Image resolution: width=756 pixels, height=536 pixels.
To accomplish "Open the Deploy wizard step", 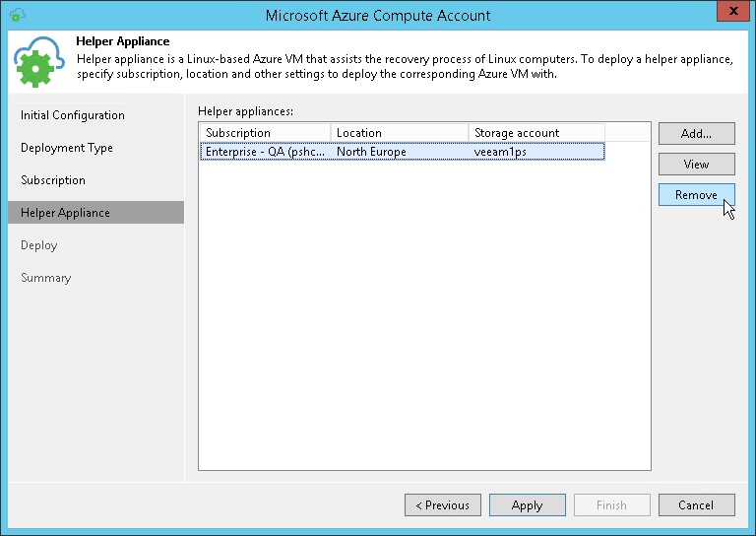I will [x=39, y=245].
